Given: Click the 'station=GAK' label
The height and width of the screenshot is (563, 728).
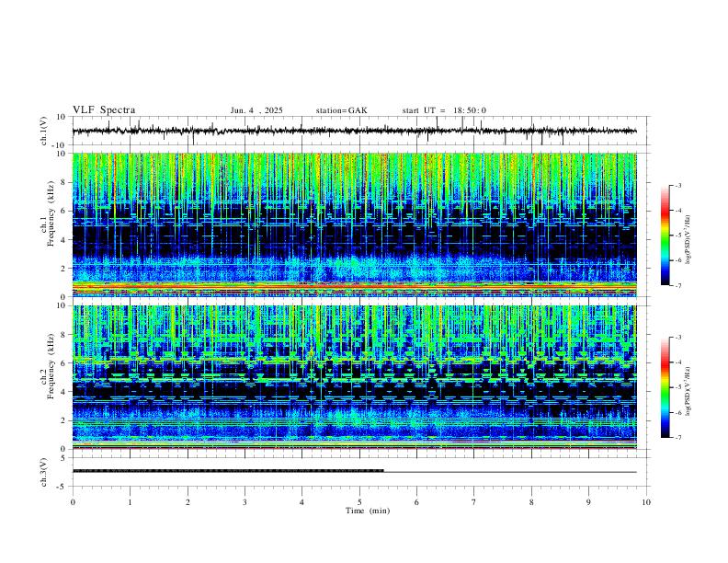Looking at the screenshot, I should (x=341, y=110).
